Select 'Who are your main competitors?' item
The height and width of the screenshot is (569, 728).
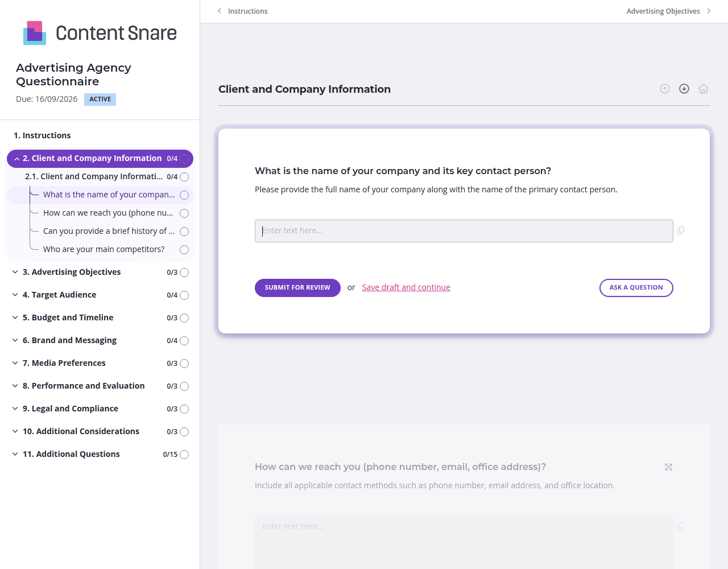[104, 249]
